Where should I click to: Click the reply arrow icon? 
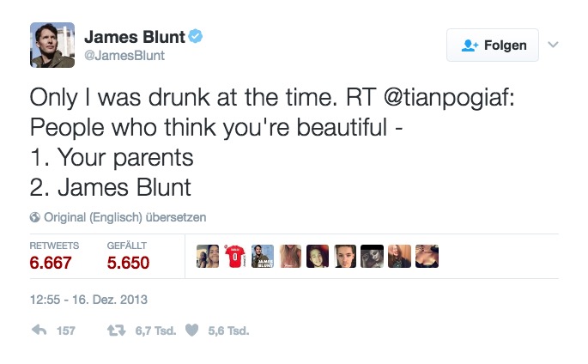39,331
